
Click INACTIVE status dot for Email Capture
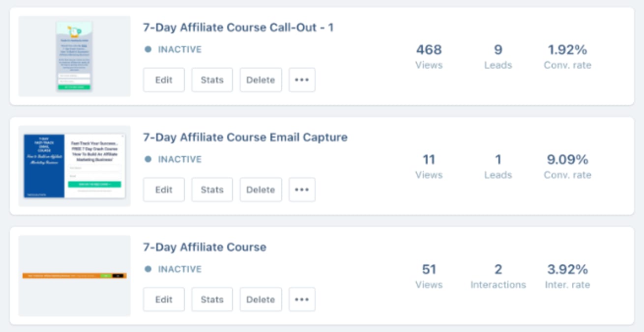point(148,159)
